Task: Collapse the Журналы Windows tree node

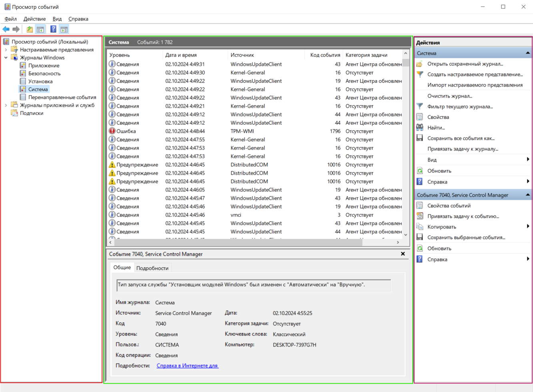Action: [x=6, y=58]
